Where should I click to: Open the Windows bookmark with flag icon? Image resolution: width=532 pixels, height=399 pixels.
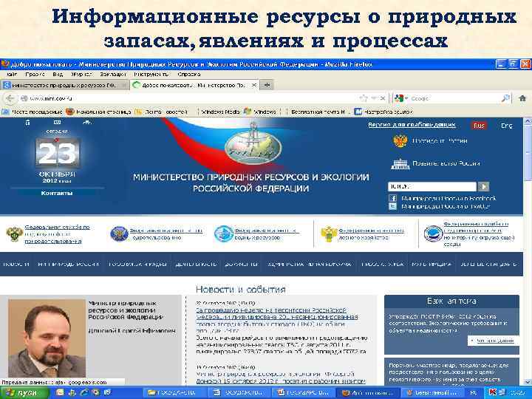[x=260, y=112]
